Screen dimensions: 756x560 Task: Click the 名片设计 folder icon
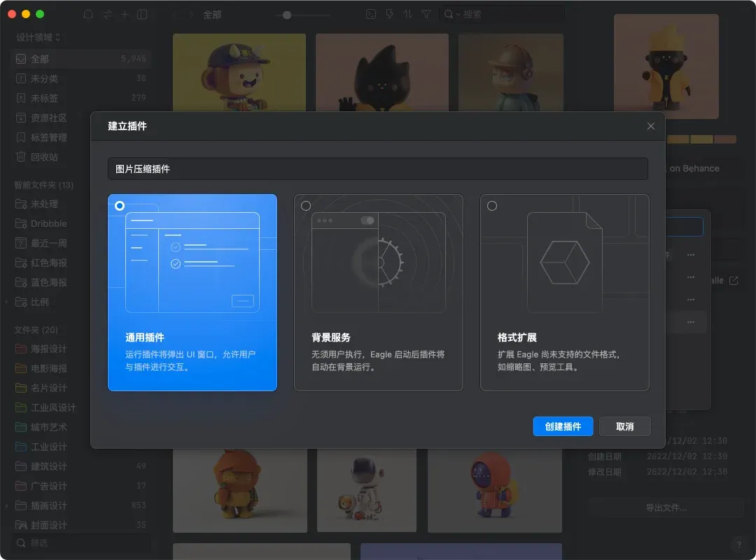[x=21, y=388]
